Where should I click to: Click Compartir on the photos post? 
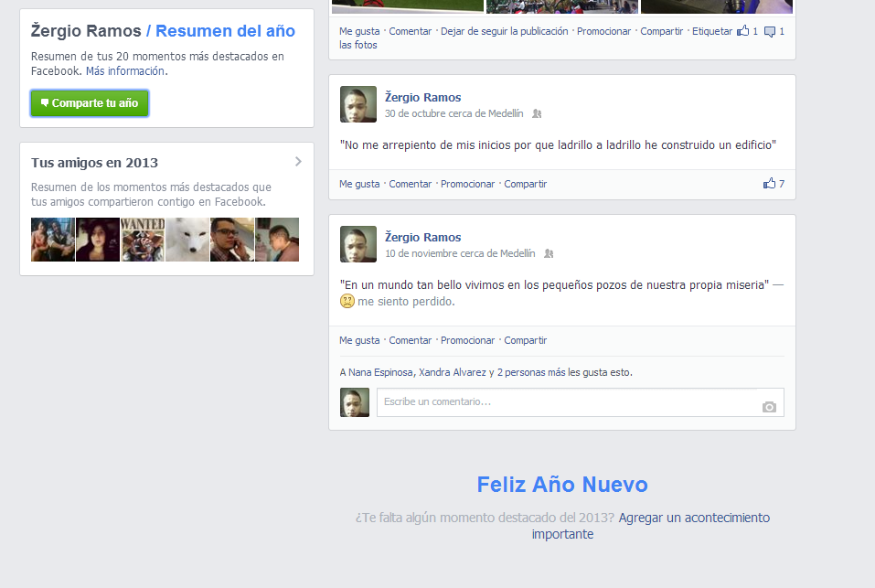(661, 31)
